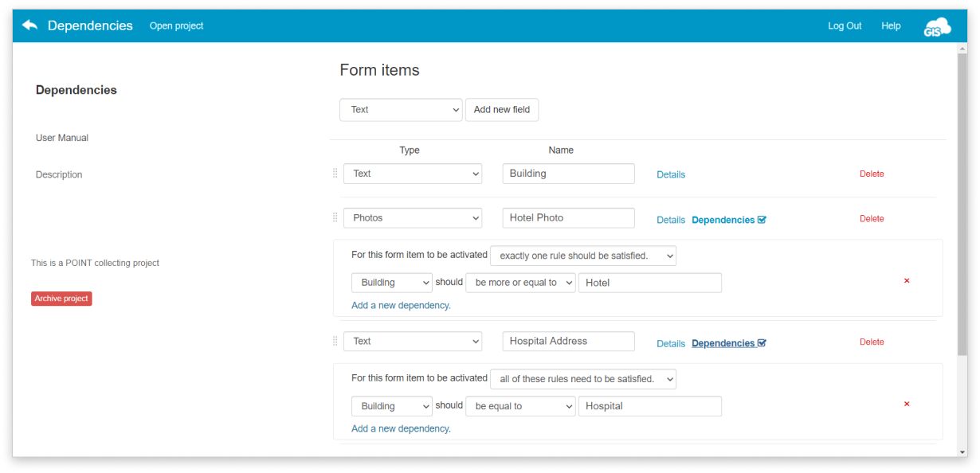Click Add new field button
The height and width of the screenshot is (473, 980).
502,110
